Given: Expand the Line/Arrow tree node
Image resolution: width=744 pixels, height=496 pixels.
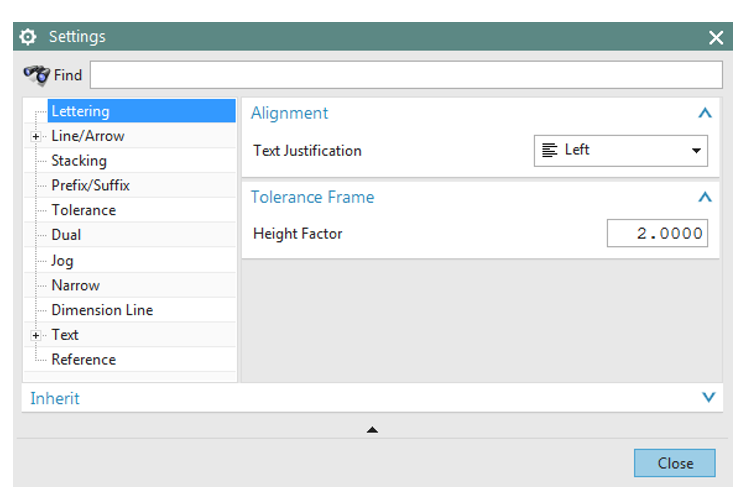Looking at the screenshot, I should coord(36,137).
